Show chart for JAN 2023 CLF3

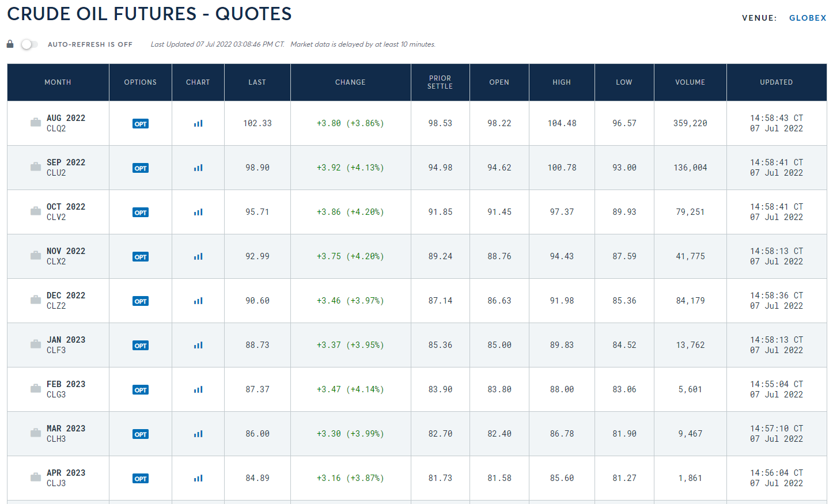pyautogui.click(x=198, y=345)
